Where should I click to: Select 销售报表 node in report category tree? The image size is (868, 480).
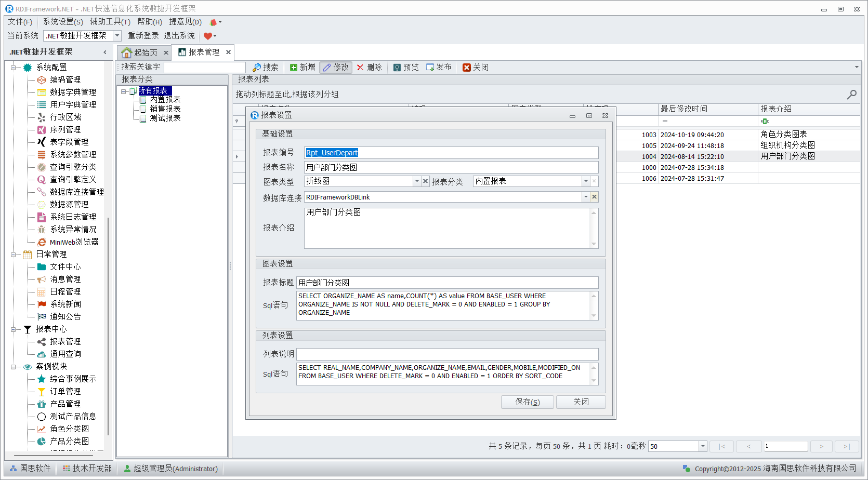pos(165,109)
